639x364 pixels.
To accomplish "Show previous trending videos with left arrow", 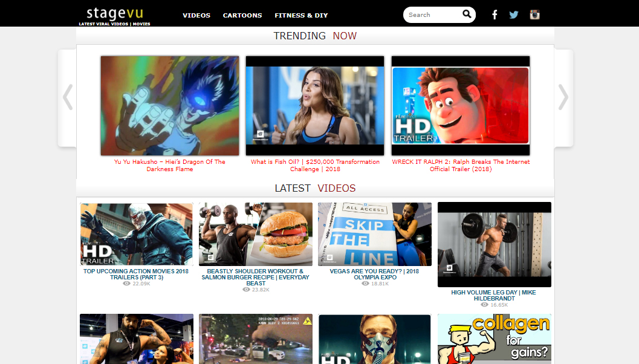I will coord(68,97).
